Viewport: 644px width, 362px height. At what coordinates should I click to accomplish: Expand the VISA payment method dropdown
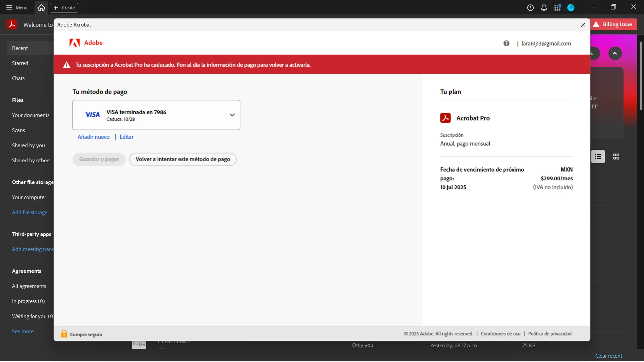[x=232, y=115]
